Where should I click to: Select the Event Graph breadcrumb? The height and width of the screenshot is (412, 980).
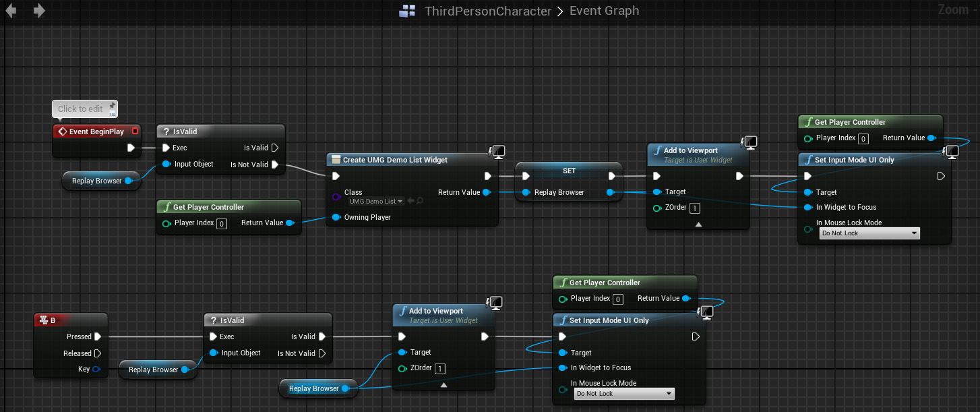pos(605,11)
